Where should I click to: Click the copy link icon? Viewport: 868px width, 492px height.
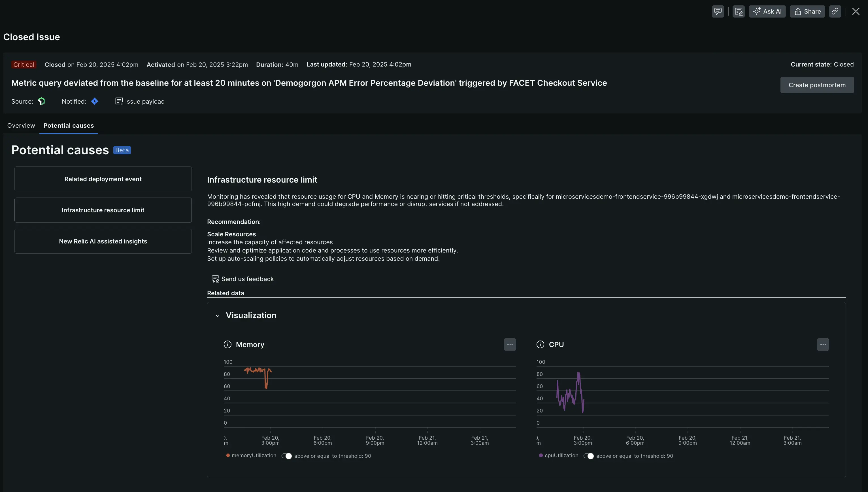tap(835, 12)
